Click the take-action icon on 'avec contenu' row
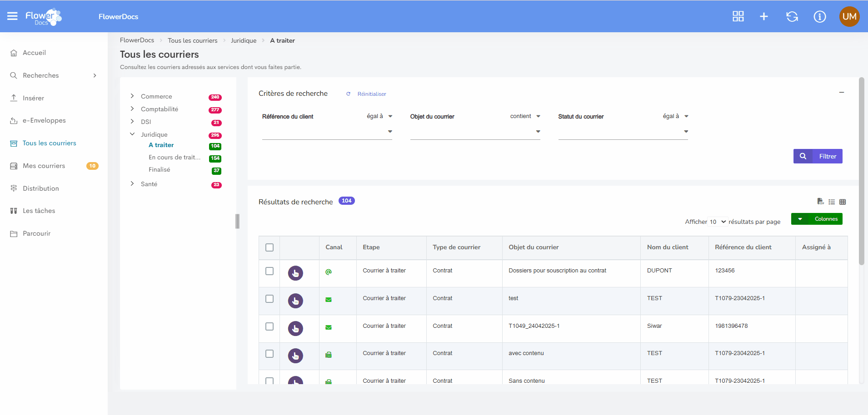 point(295,356)
